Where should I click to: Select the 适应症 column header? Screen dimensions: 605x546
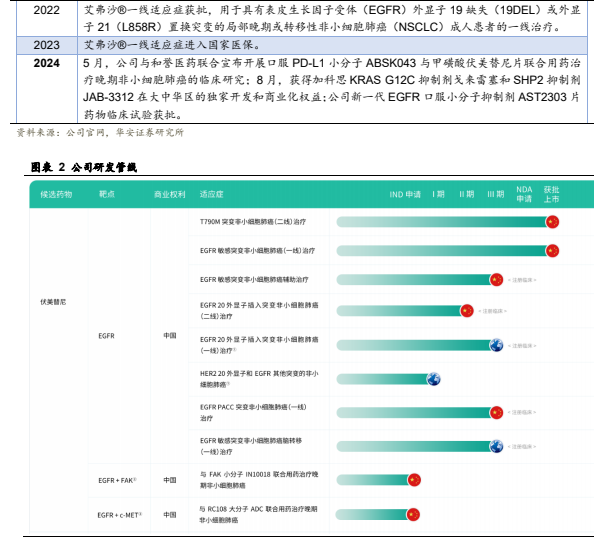[x=211, y=194]
